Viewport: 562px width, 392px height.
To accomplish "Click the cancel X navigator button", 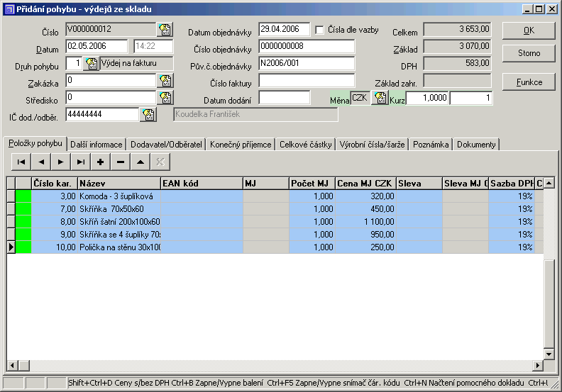I will click(x=160, y=162).
